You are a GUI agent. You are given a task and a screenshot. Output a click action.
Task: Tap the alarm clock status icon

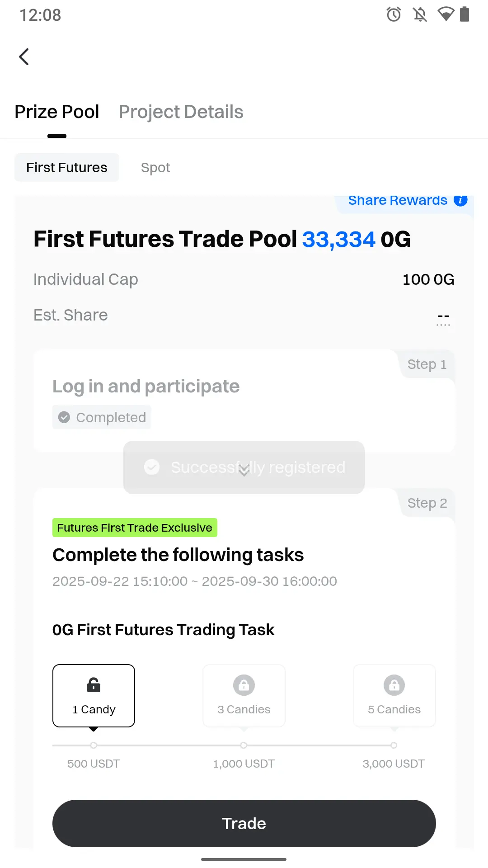(394, 14)
